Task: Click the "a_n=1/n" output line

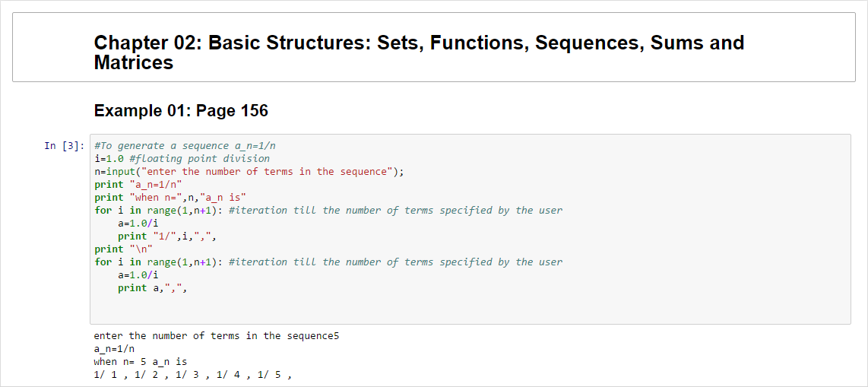Action: (x=114, y=349)
